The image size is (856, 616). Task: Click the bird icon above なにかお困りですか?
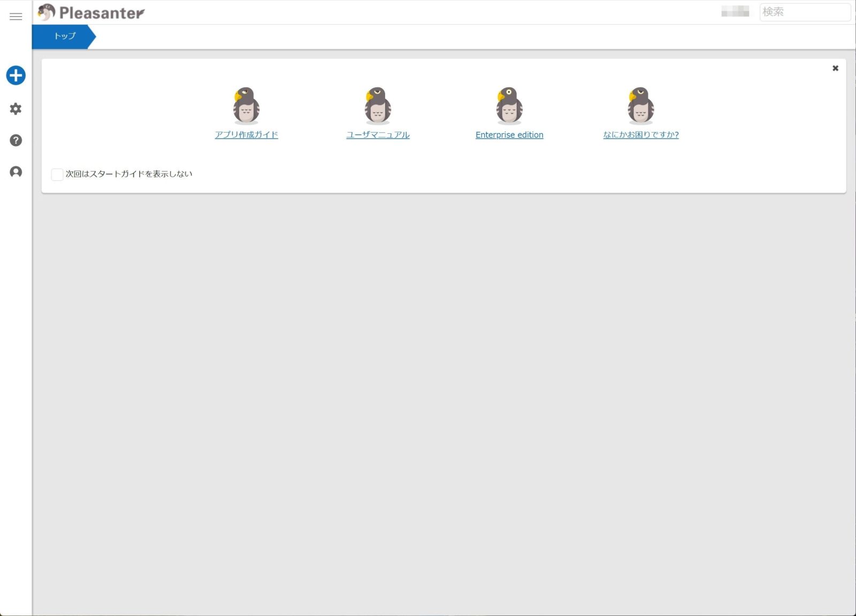(x=640, y=105)
